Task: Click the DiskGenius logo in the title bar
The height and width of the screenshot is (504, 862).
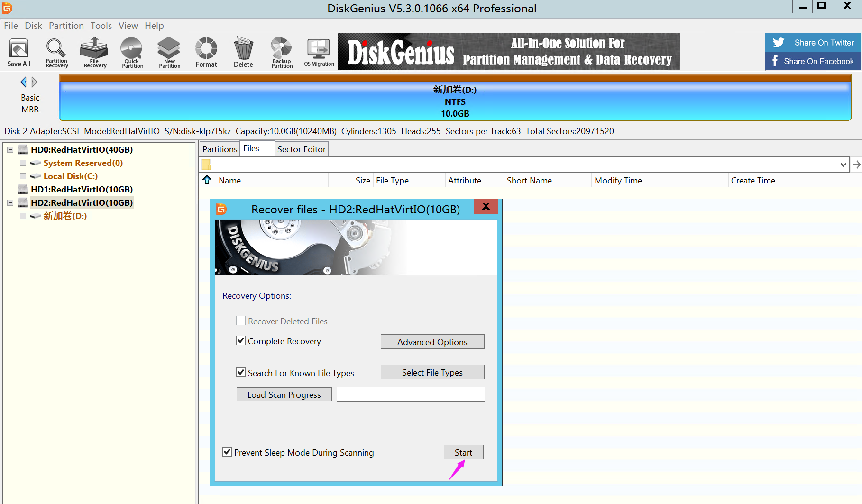Action: [7, 8]
